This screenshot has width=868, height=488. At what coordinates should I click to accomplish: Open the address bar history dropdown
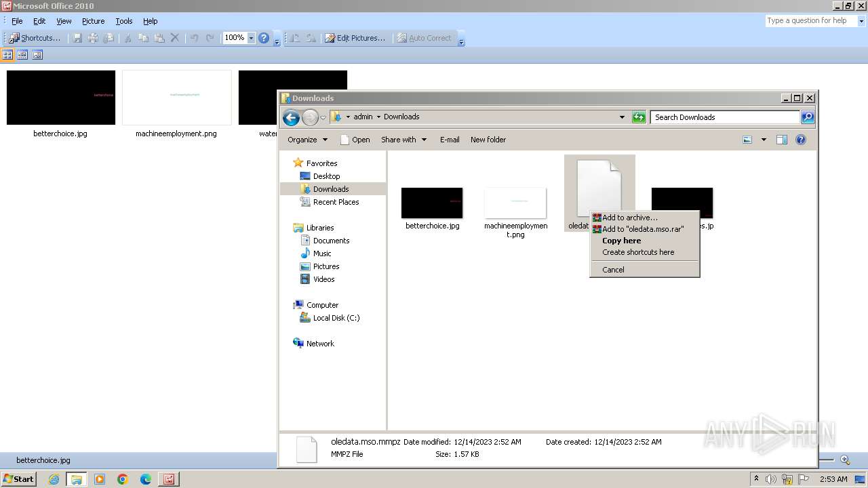tap(622, 117)
